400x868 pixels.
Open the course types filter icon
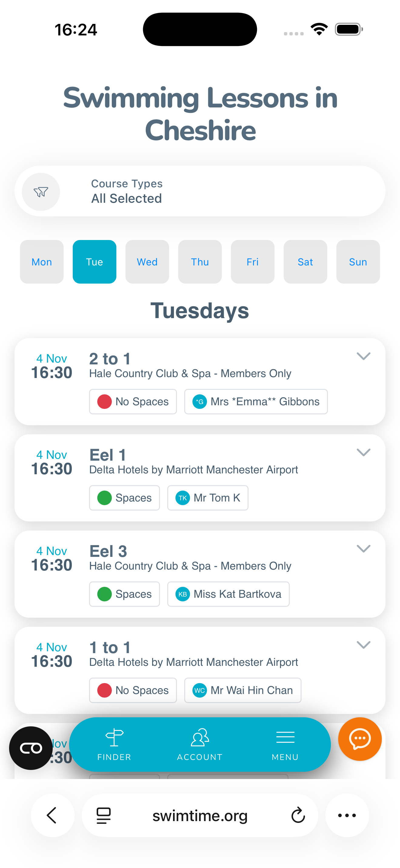[x=41, y=192]
